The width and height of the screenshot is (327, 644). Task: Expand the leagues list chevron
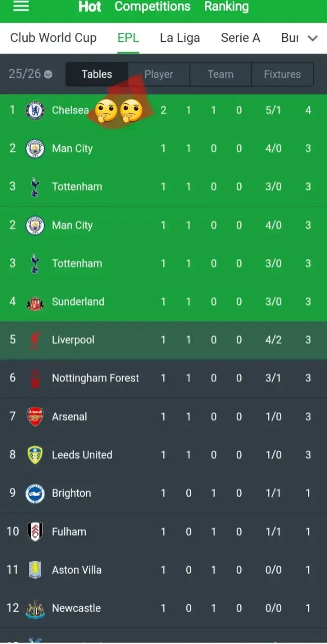313,38
